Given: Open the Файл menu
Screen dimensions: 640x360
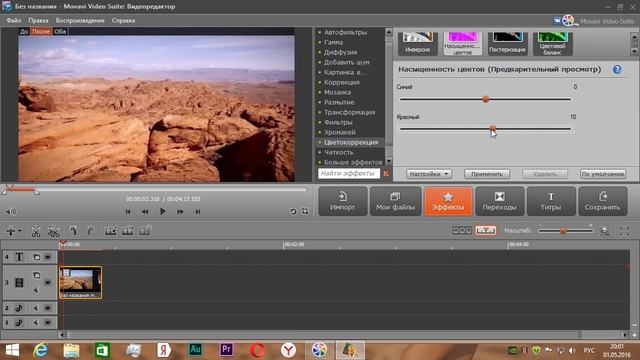Looking at the screenshot, I should coord(14,20).
